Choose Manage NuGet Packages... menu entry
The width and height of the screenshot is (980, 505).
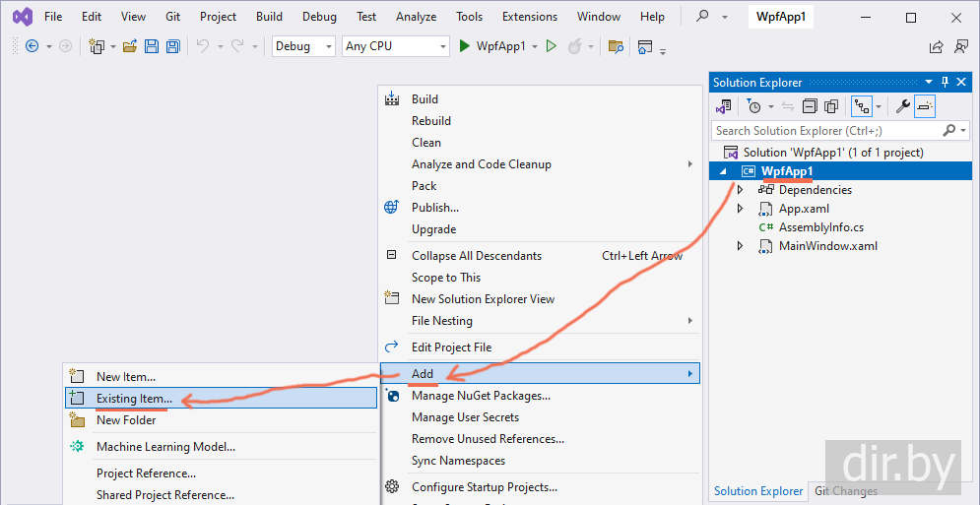[481, 396]
